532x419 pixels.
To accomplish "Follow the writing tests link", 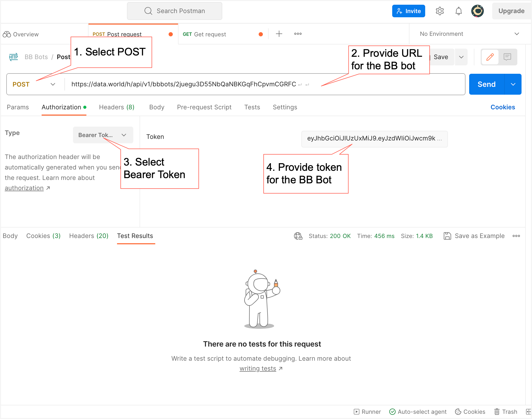I will click(258, 369).
